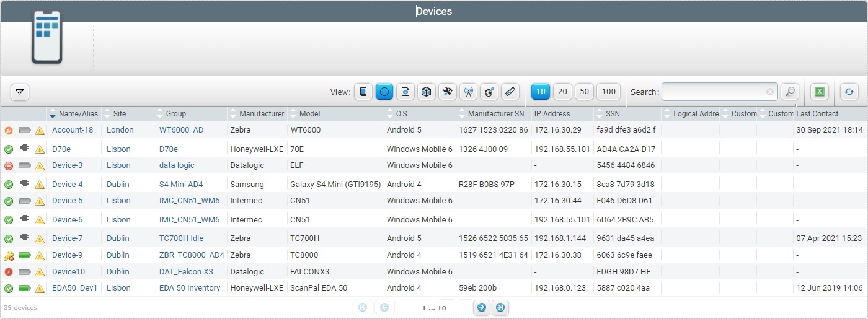Open the TC700H Idle group link
Image resolution: width=868 pixels, height=319 pixels.
181,238
